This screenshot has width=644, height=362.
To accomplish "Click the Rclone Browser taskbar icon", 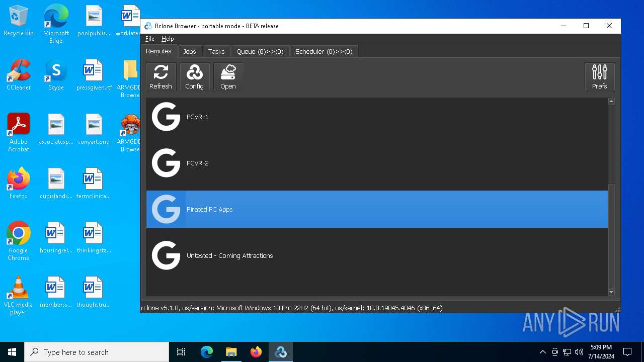I will [x=281, y=352].
